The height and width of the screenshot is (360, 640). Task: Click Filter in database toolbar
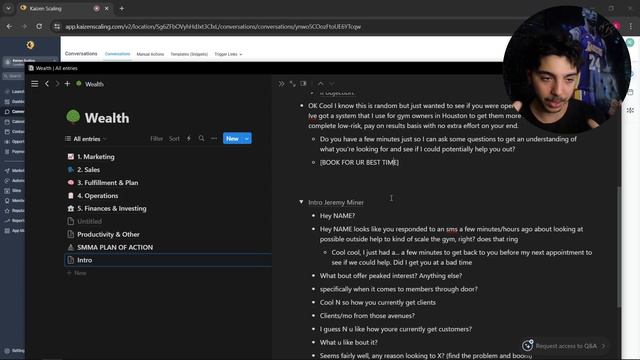(156, 139)
